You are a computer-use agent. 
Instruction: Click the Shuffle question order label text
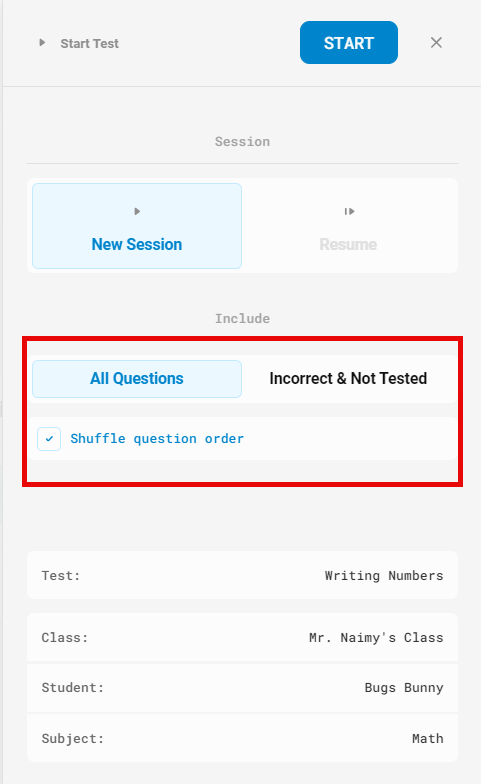[157, 439]
